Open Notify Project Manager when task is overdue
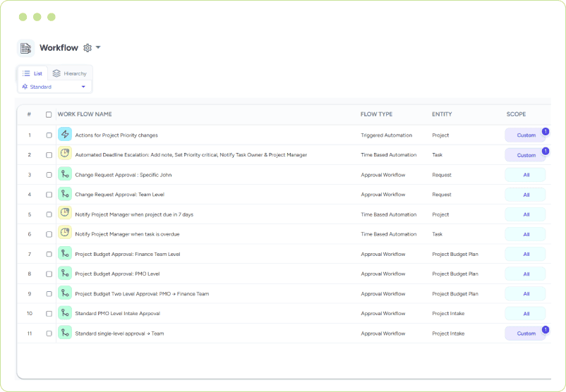This screenshot has height=392, width=566. pos(127,234)
